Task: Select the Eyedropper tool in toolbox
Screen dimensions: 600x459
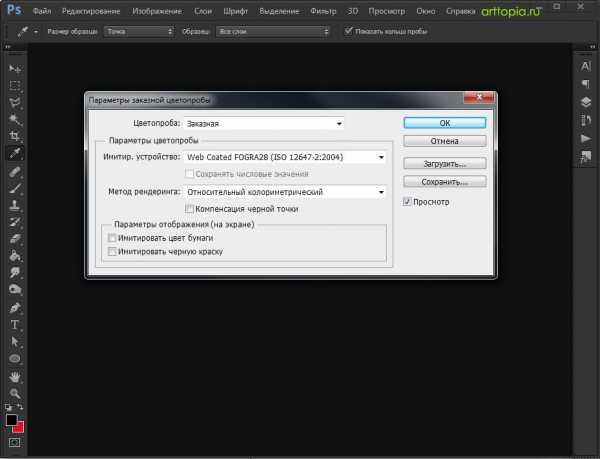Action: coord(15,153)
